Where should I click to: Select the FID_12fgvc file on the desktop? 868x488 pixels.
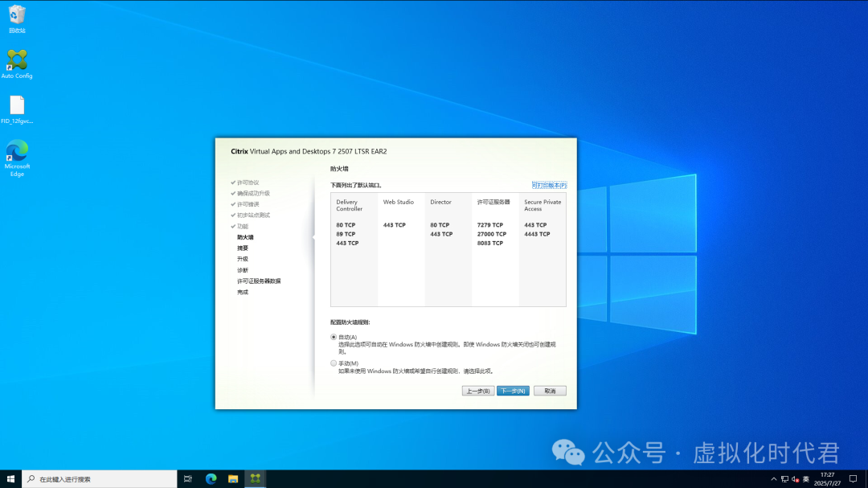[17, 109]
